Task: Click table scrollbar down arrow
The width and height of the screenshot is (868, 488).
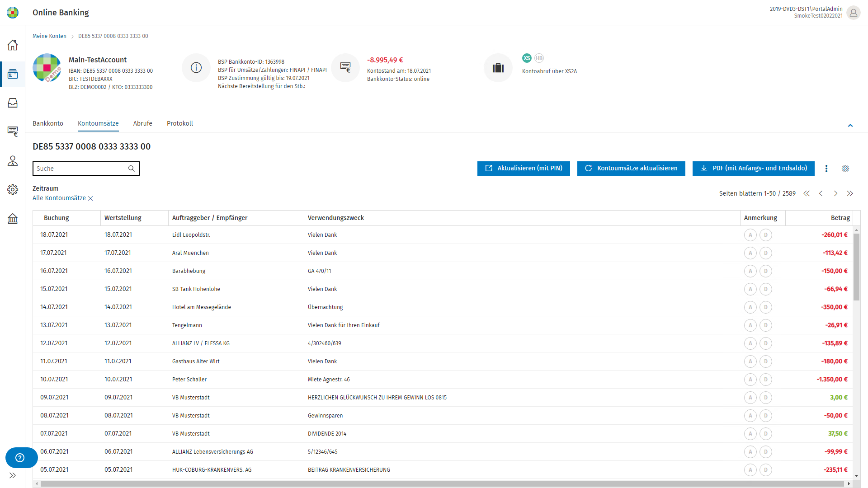Action: point(856,476)
